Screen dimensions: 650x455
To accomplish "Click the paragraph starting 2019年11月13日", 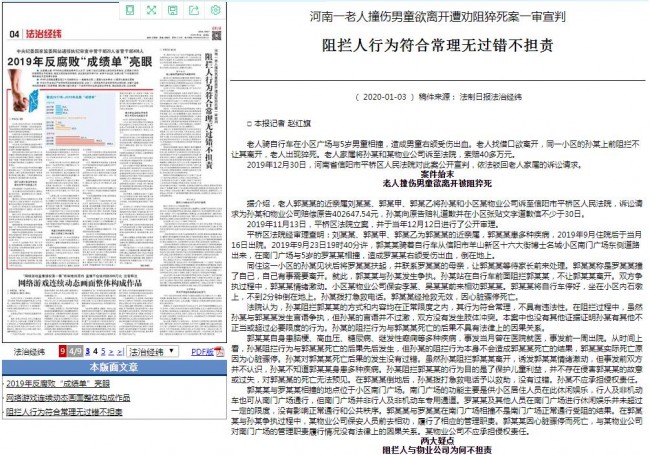I will (372, 224).
